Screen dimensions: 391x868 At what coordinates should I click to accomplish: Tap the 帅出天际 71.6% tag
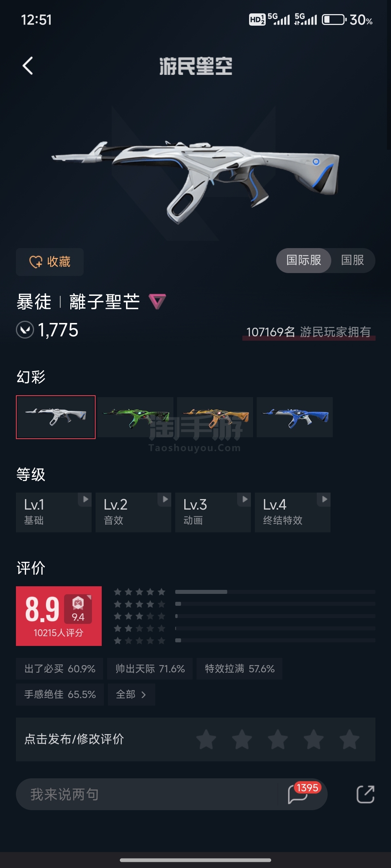(150, 669)
